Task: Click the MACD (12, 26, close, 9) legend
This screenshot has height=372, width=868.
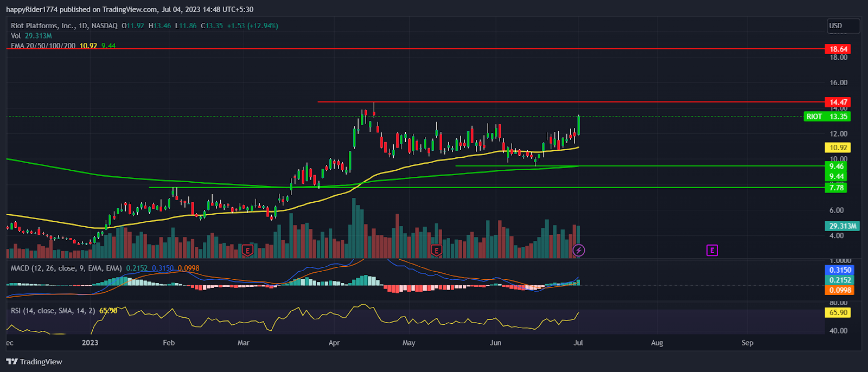Action: [x=66, y=268]
